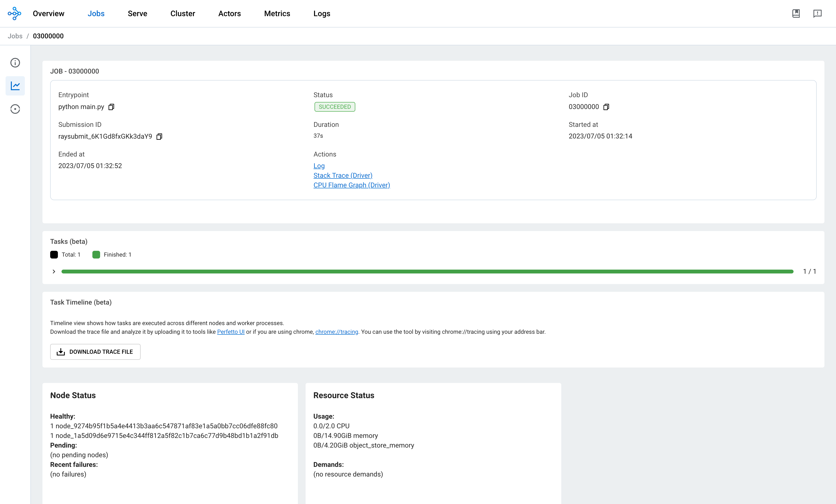This screenshot has width=836, height=504.
Task: Click the Ray logo in the top navbar
Action: pos(14,13)
